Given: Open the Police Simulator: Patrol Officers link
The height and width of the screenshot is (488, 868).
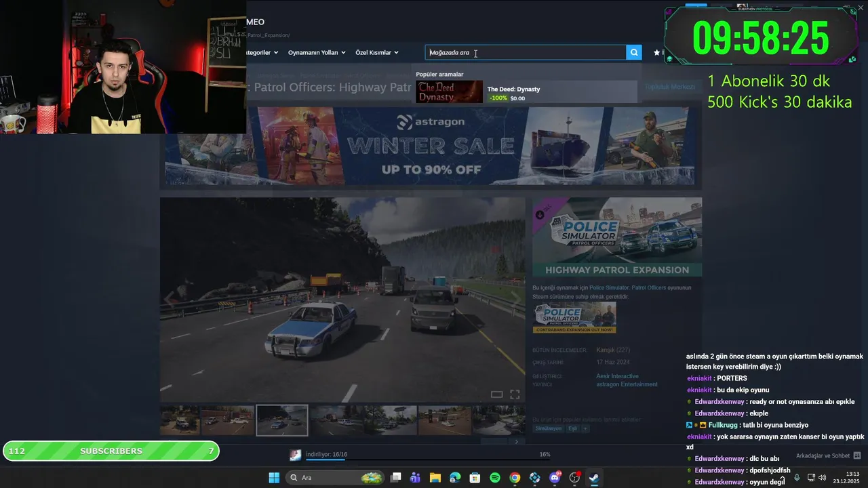Looking at the screenshot, I should tap(628, 288).
